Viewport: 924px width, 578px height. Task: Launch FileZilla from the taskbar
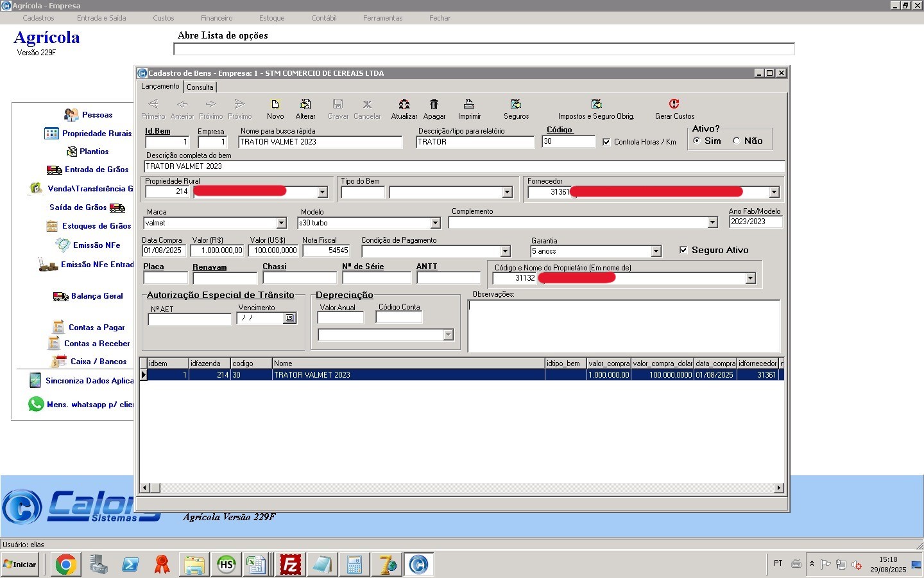point(291,565)
